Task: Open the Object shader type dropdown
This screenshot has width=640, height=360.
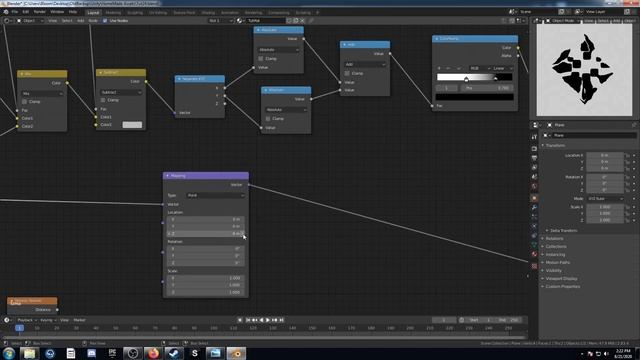Action: click(30, 20)
